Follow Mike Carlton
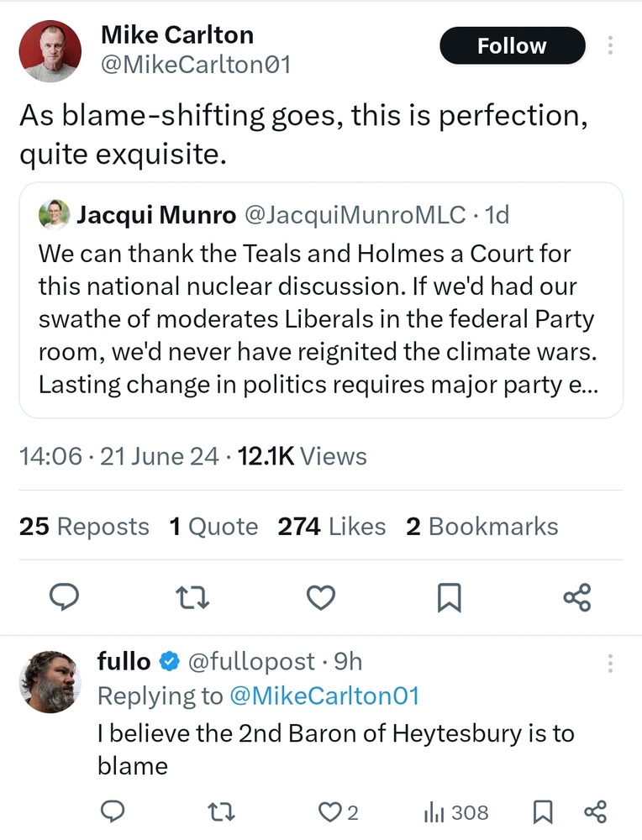Screen dimensions: 642x840 pos(512,46)
